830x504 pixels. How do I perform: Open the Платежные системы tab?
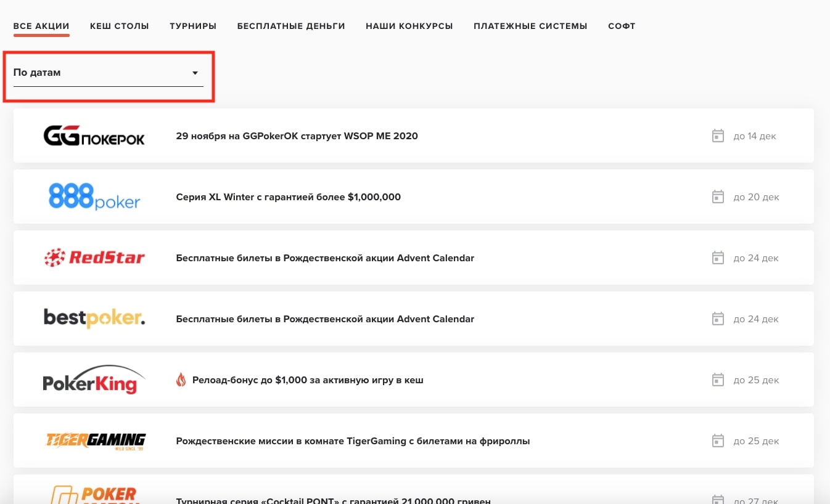(530, 26)
